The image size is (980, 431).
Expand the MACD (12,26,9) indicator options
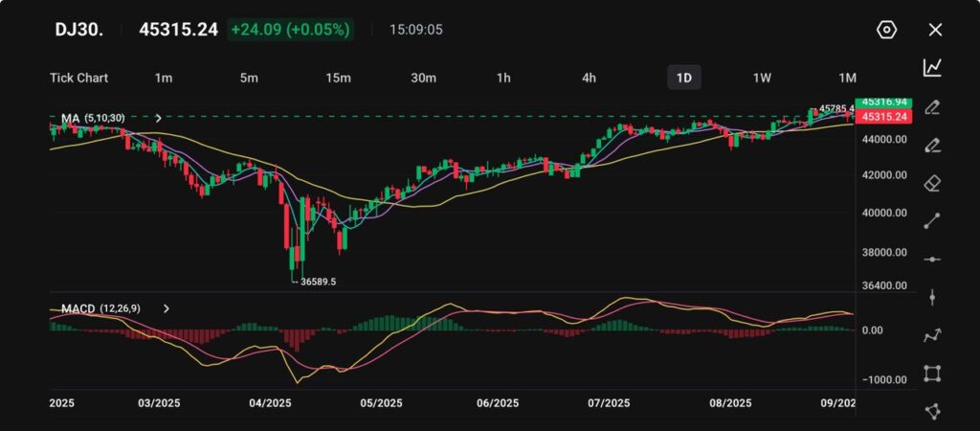tap(167, 309)
